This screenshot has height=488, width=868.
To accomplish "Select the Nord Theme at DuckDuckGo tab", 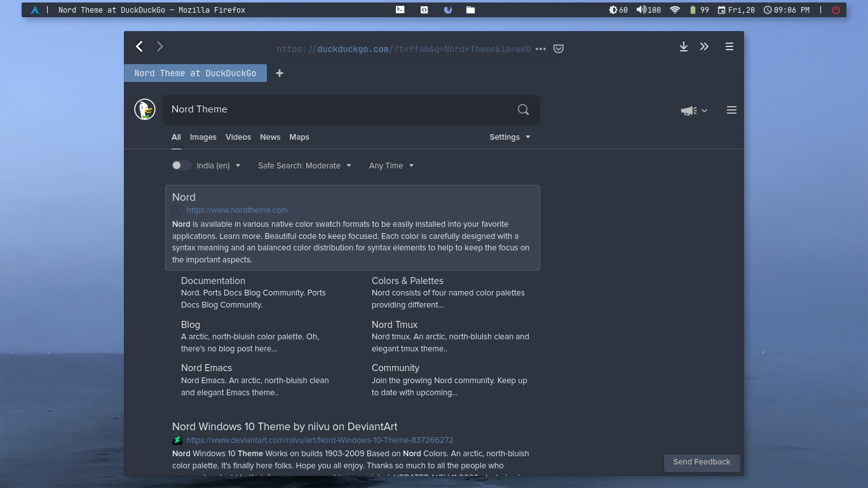I will click(x=196, y=73).
